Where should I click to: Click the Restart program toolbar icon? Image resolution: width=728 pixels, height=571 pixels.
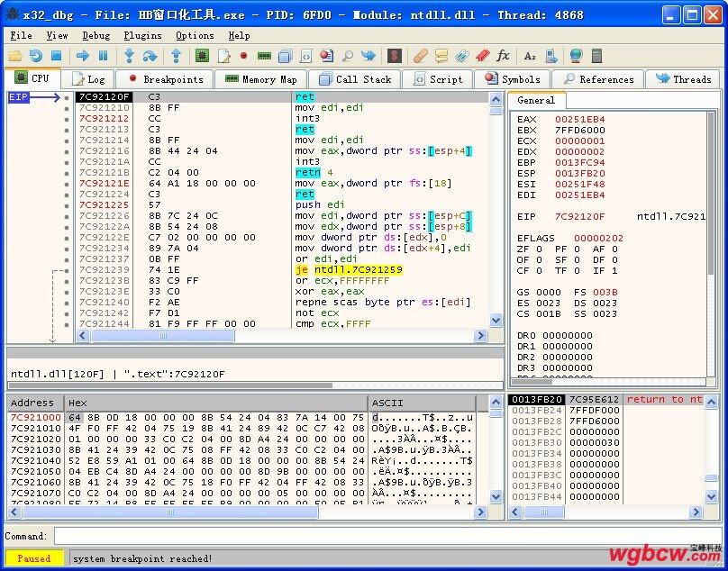click(36, 56)
